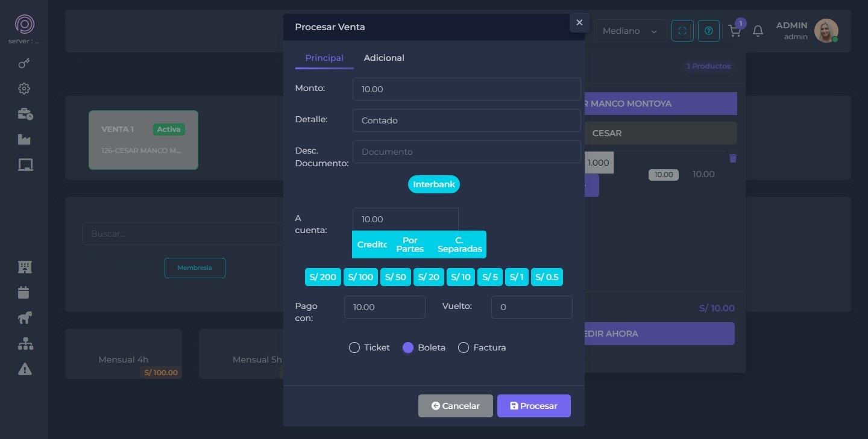Image resolution: width=868 pixels, height=439 pixels.
Task: Open the settings gear in the sidebar
Action: pyautogui.click(x=24, y=89)
